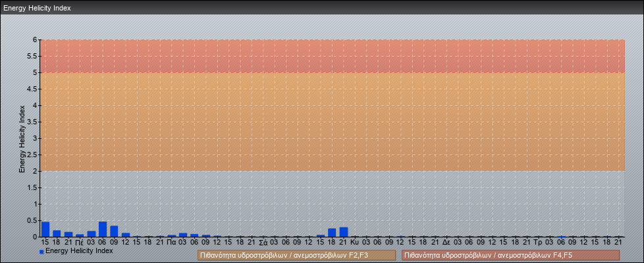Screen dimensions: 644x263
Task: Select the Πα day marker on the x-axis
Action: (171, 243)
